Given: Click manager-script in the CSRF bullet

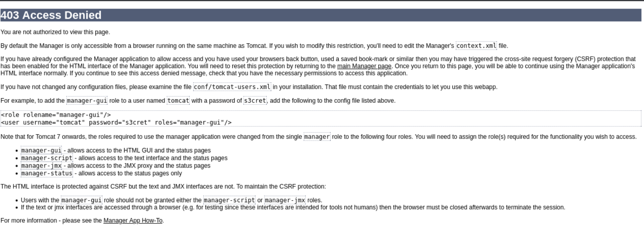Looking at the screenshot, I should [x=229, y=200].
